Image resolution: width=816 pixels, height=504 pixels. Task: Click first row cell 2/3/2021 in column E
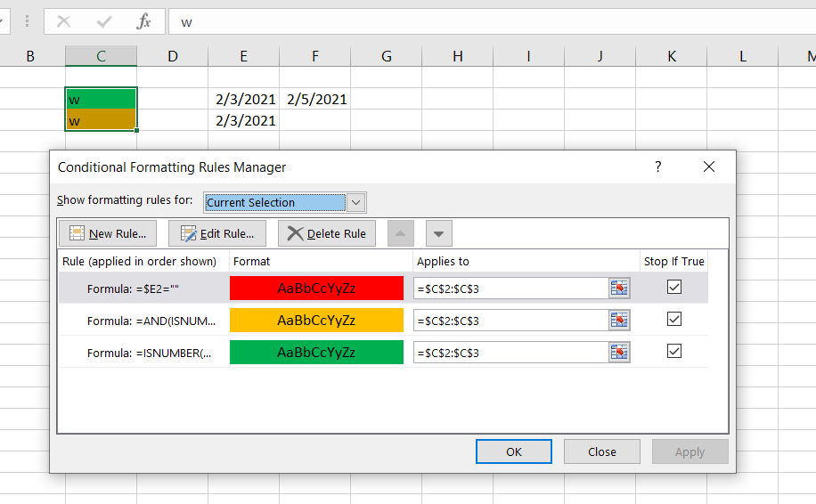tap(243, 99)
